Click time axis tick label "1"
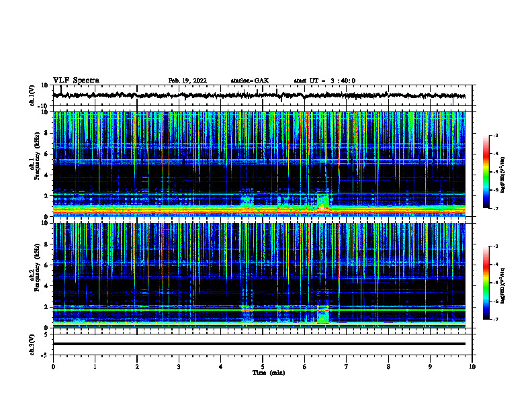Image resolution: width=532 pixels, height=411 pixels. (x=95, y=367)
